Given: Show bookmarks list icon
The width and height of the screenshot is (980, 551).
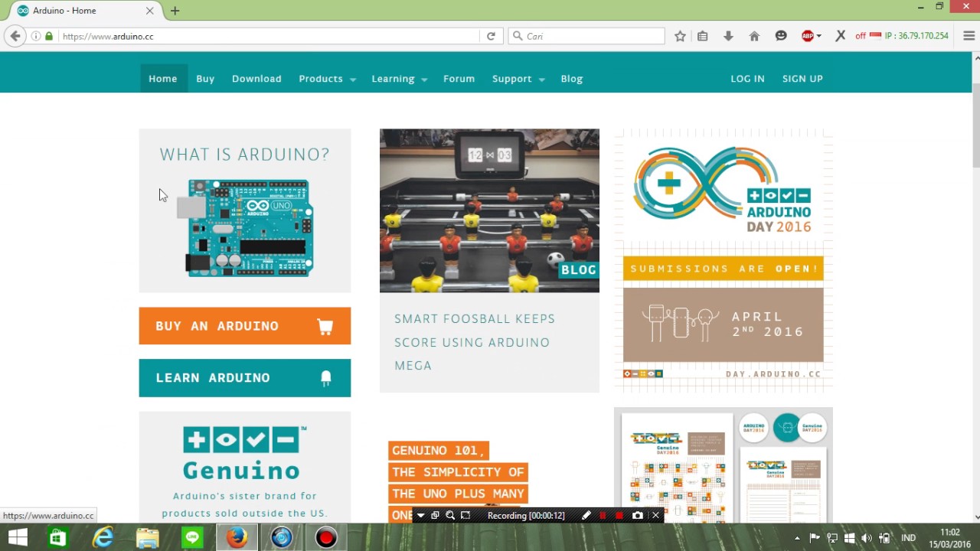Looking at the screenshot, I should click(x=703, y=36).
